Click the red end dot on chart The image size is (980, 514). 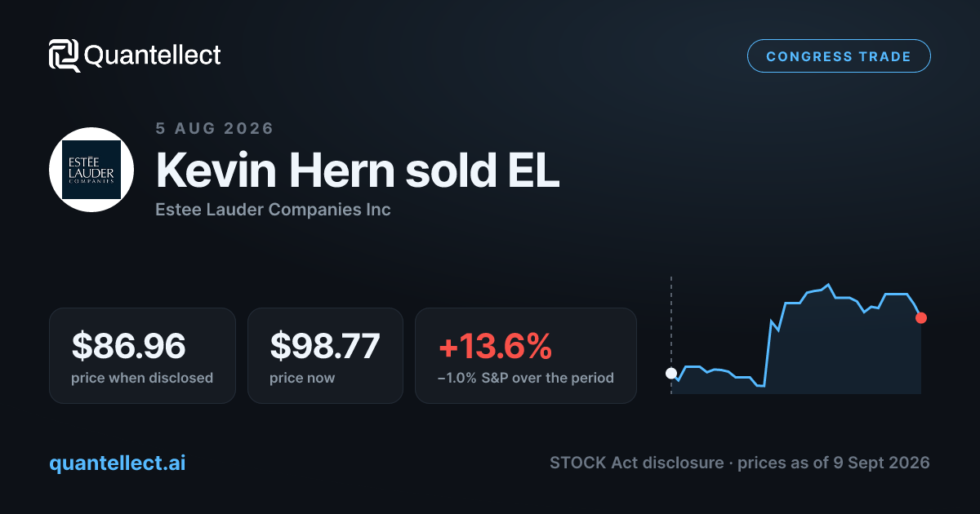coord(921,317)
